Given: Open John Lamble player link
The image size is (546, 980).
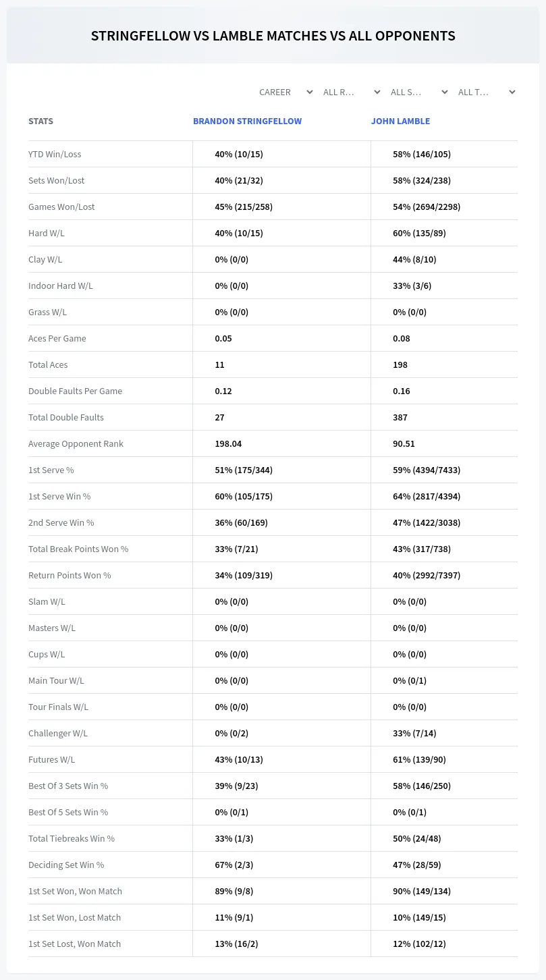Looking at the screenshot, I should point(400,121).
